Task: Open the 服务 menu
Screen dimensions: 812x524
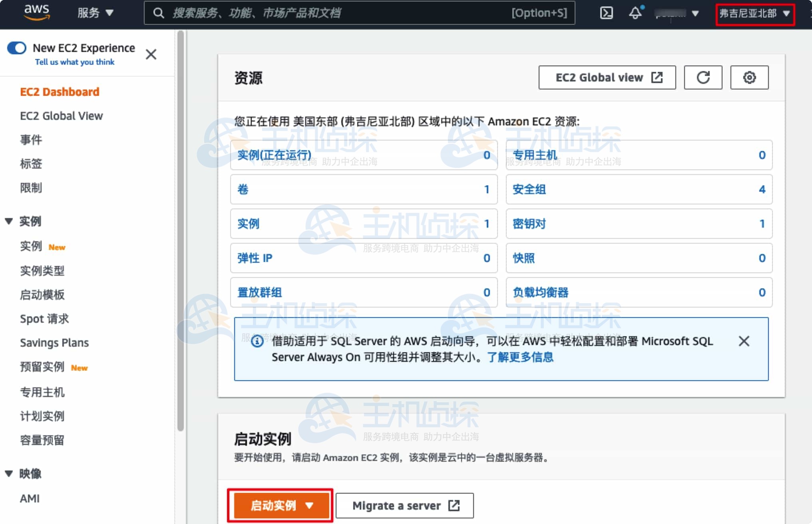Action: pos(94,13)
